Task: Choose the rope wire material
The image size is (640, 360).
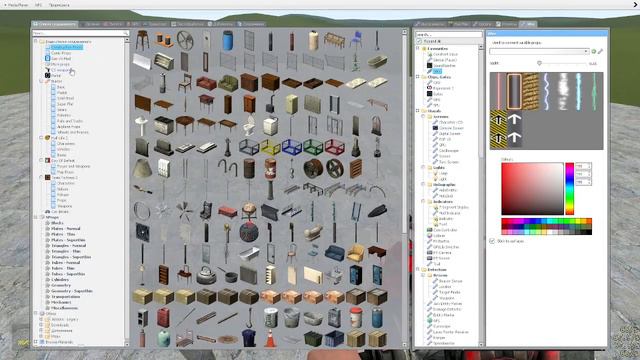Action: pyautogui.click(x=530, y=91)
